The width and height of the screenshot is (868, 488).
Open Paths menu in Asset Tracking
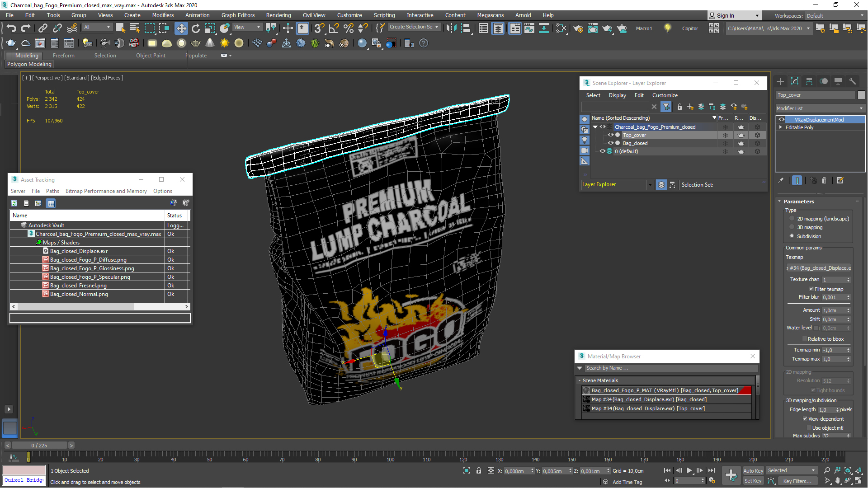pos(52,191)
